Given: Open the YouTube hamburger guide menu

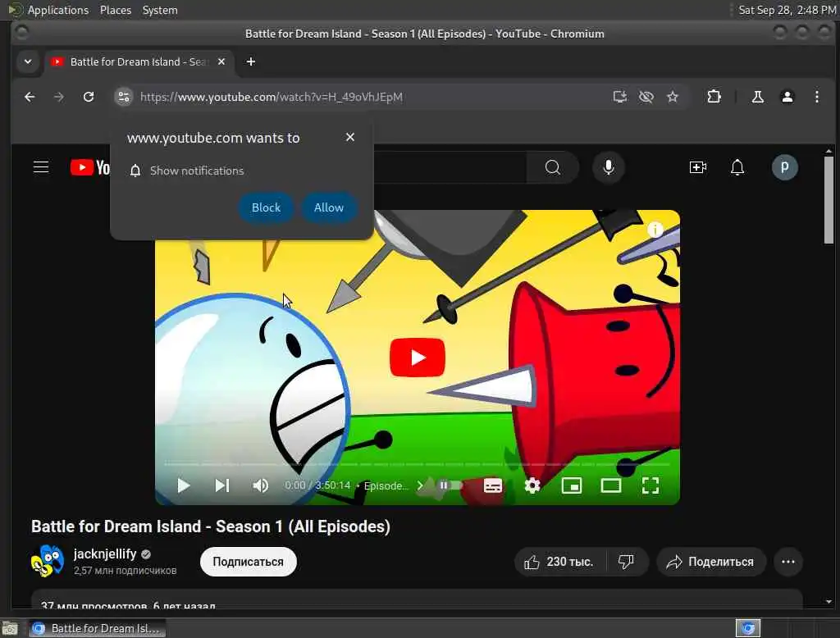Looking at the screenshot, I should [41, 167].
